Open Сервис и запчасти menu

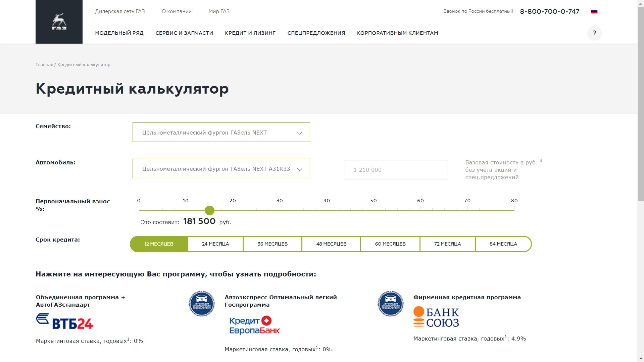(x=184, y=33)
